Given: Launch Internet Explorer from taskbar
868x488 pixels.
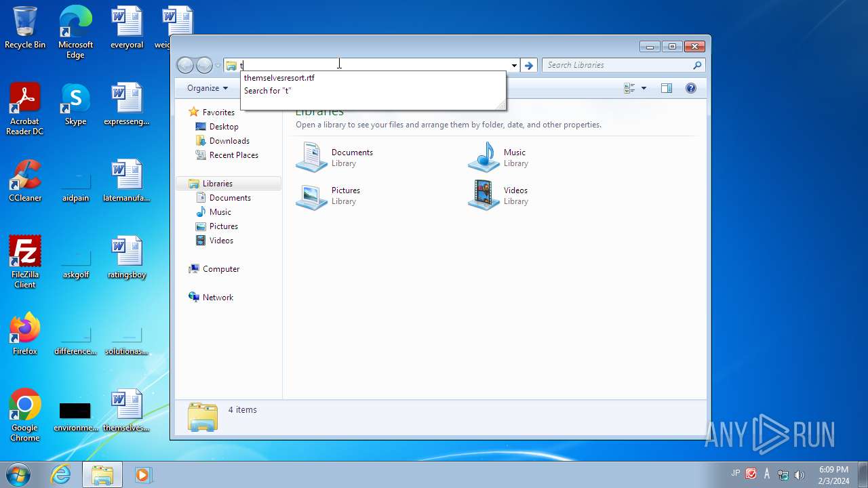Looking at the screenshot, I should [x=61, y=474].
